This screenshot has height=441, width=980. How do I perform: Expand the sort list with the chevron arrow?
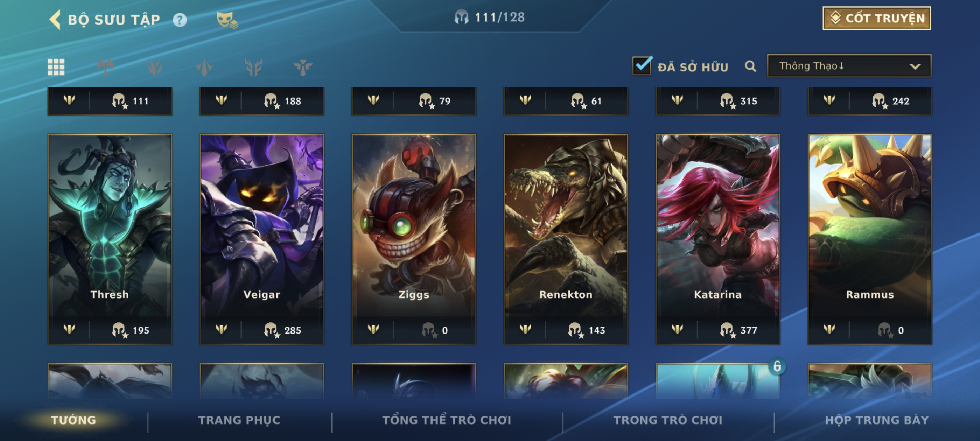click(x=915, y=66)
